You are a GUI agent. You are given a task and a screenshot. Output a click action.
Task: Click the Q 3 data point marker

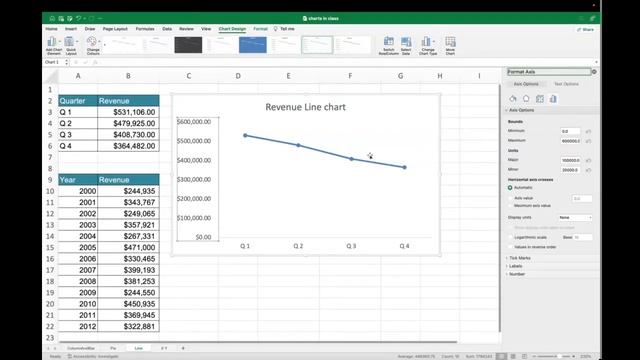(x=351, y=159)
